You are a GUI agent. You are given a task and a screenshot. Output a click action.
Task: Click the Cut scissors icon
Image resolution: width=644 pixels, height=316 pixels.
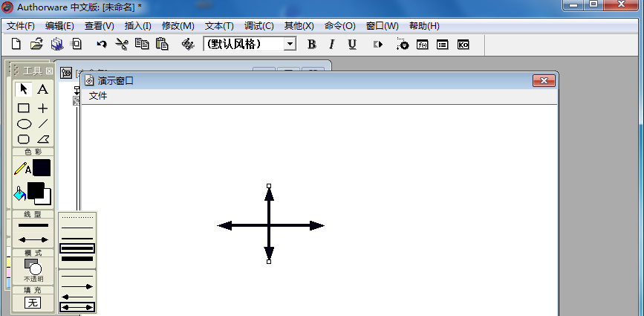[122, 45]
